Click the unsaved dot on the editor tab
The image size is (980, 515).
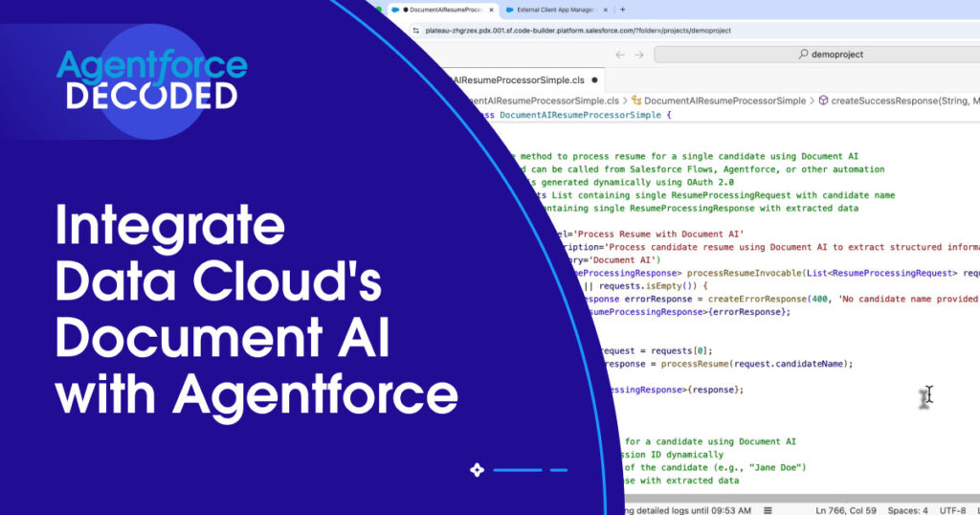594,80
